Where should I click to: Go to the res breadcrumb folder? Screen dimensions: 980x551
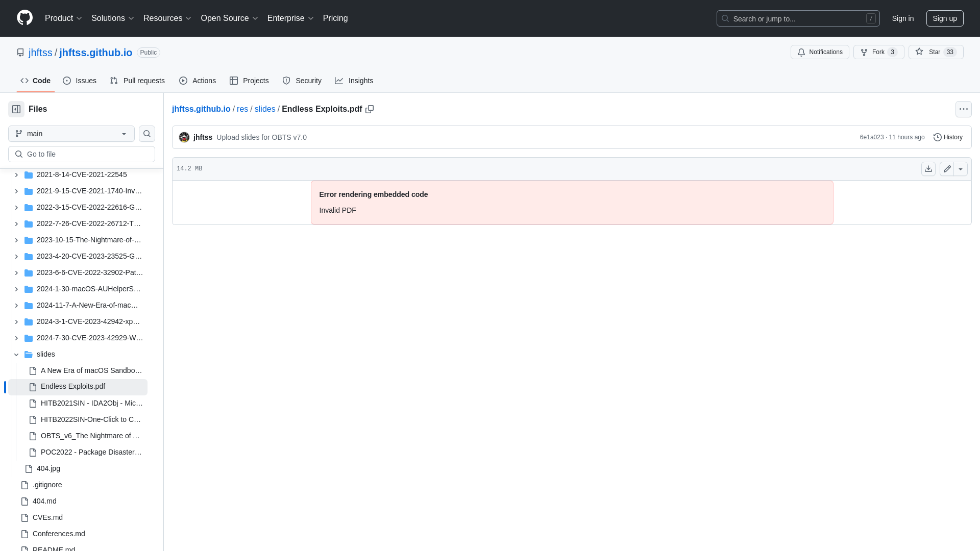(242, 109)
